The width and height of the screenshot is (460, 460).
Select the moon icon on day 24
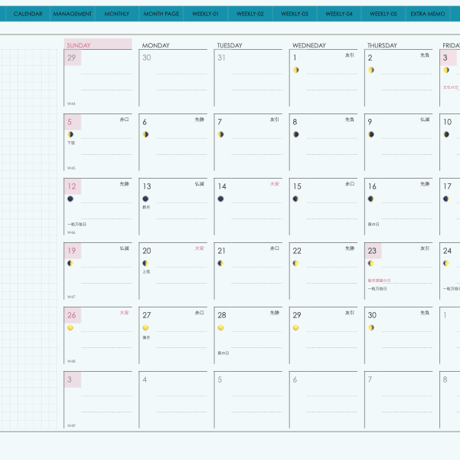[x=446, y=263]
